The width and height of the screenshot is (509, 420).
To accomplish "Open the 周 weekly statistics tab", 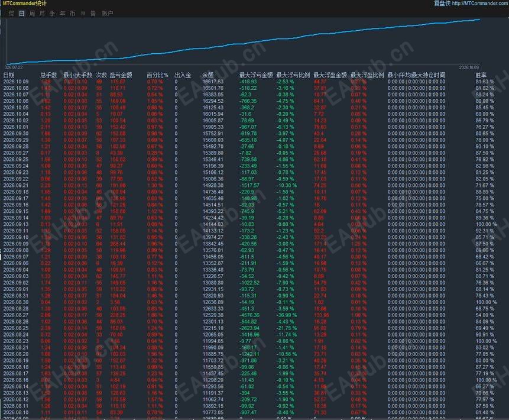I will (32, 14).
